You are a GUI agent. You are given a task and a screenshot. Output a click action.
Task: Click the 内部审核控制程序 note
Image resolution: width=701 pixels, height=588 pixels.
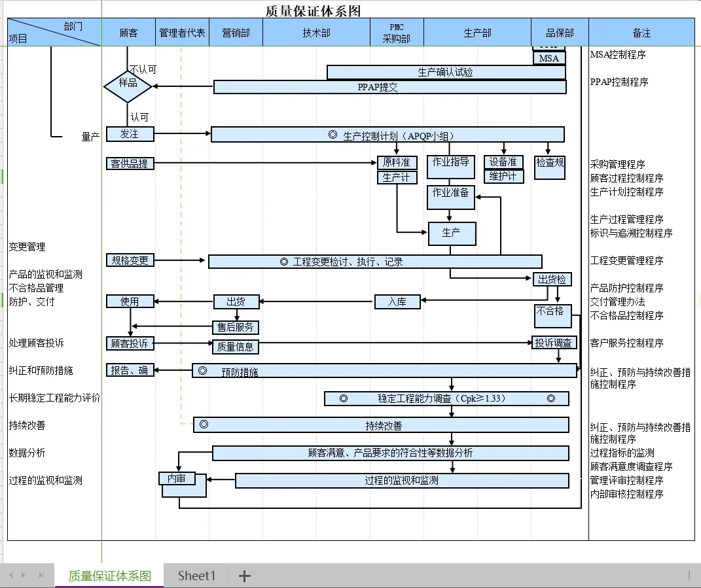tap(627, 494)
